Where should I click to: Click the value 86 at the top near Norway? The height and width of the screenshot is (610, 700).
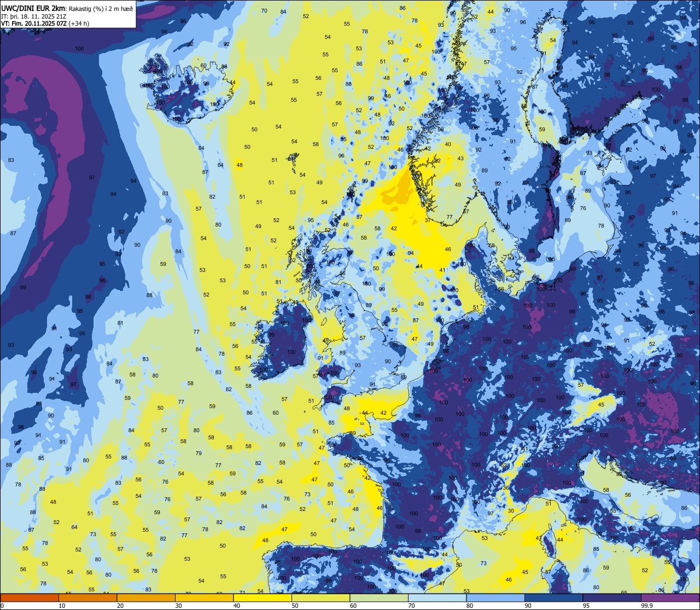pos(402,8)
